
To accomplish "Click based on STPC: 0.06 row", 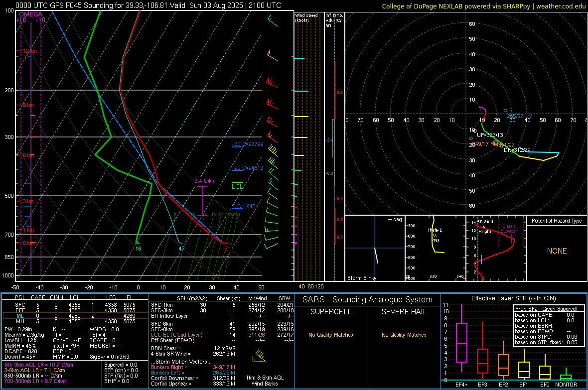I will pos(546,337).
